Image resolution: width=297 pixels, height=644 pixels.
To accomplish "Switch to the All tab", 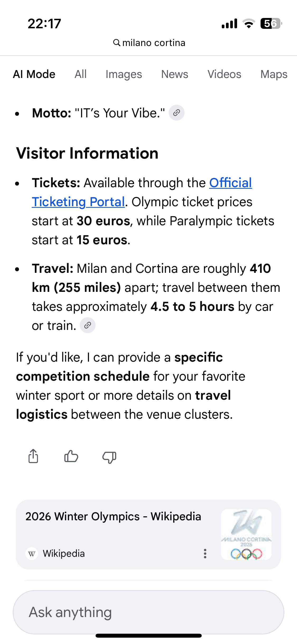I will (81, 74).
